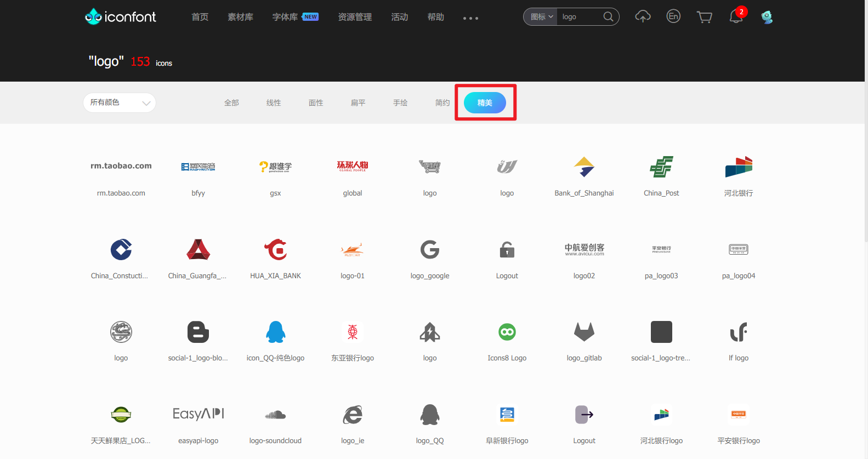
Task: Open the upload cloud icon
Action: pos(643,17)
